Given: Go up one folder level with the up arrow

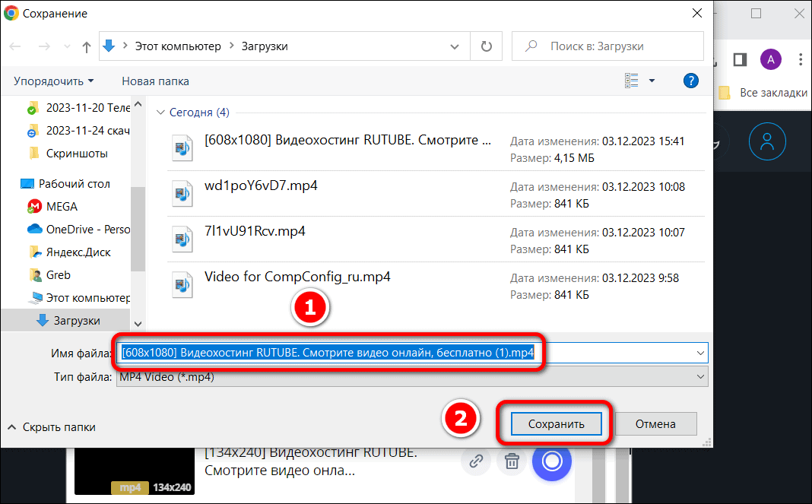Looking at the screenshot, I should click(87, 46).
